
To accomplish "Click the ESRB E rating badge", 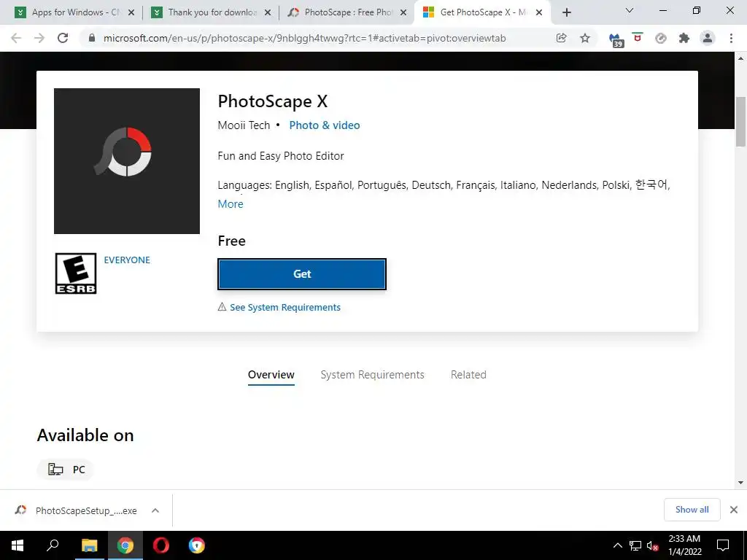I will point(76,273).
